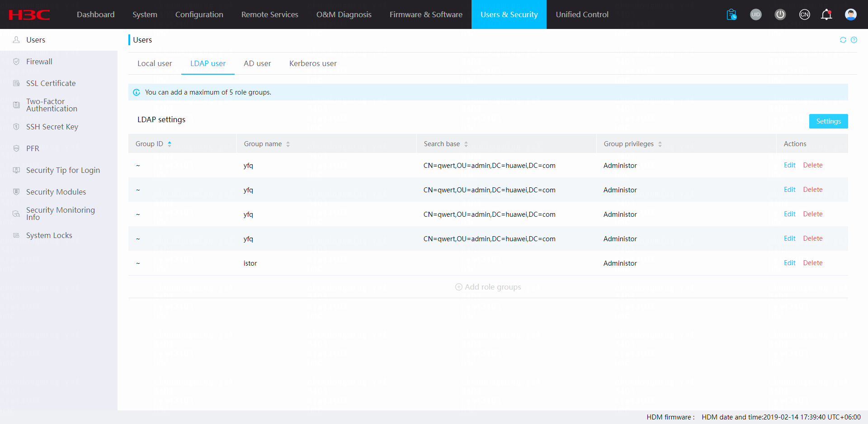Click the SSH Secret Key icon
Image resolution: width=868 pixels, height=424 pixels.
pos(16,127)
